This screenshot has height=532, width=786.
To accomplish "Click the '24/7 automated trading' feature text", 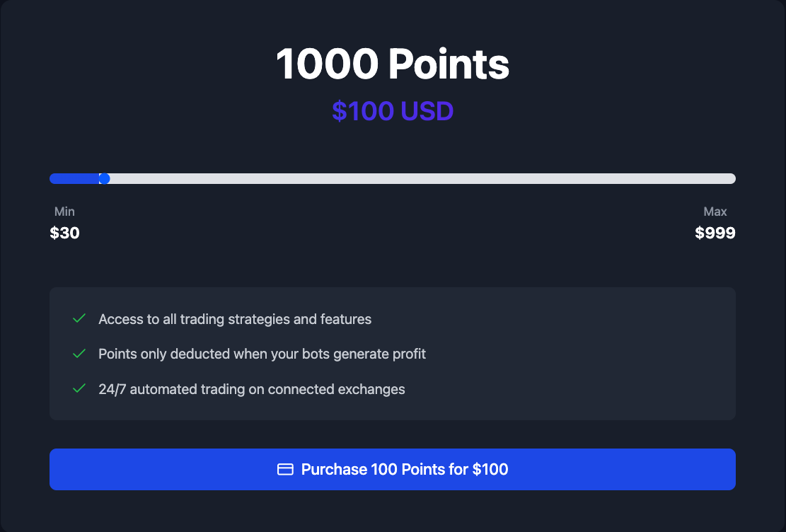I will [x=251, y=389].
